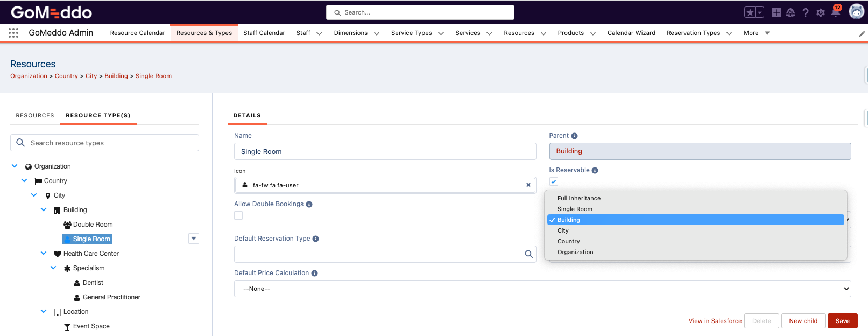The width and height of the screenshot is (868, 336).
Task: Enable the Allow Double Bookings checkbox
Action: 238,215
